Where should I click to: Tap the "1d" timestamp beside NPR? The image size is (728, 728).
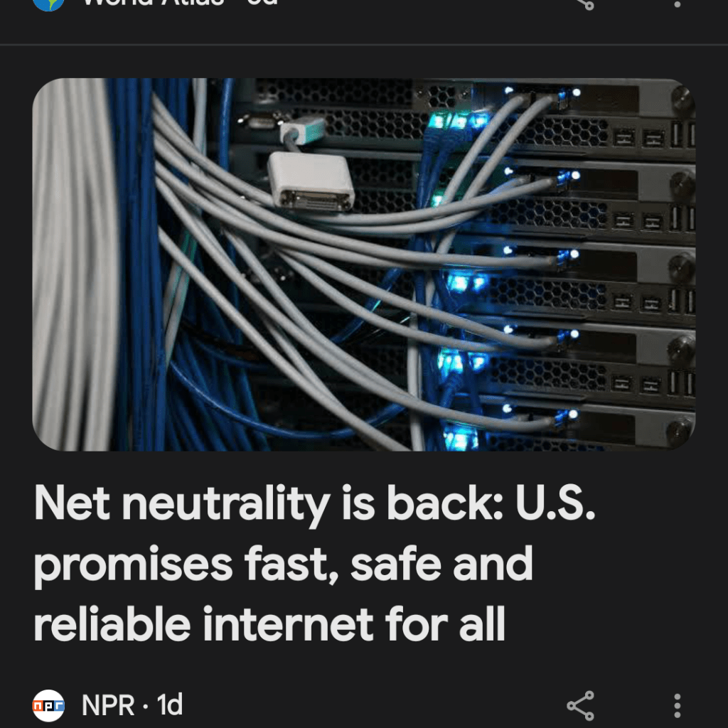169,705
